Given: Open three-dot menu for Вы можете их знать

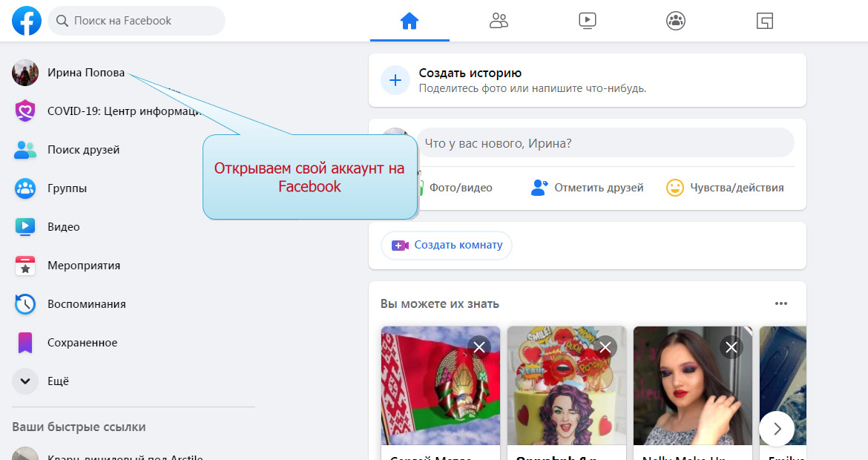Looking at the screenshot, I should pyautogui.click(x=780, y=303).
